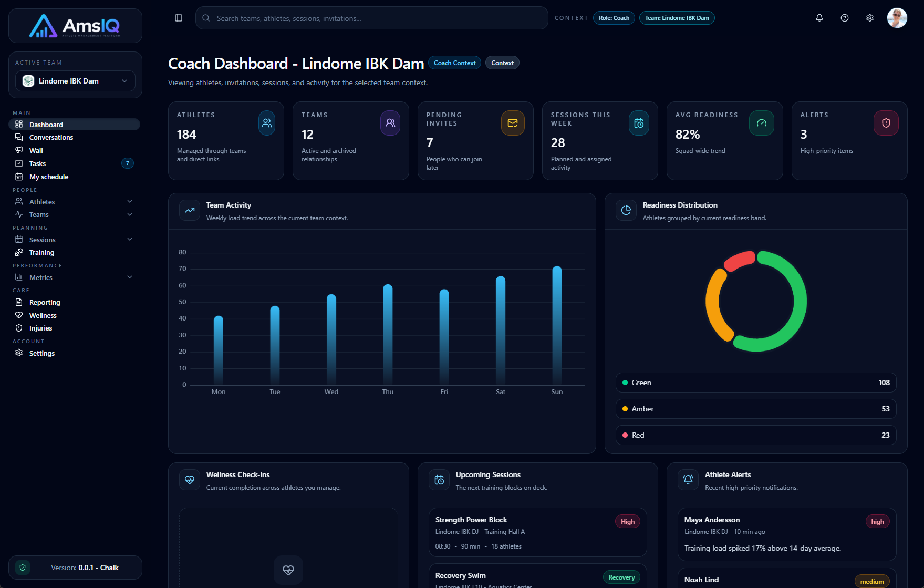Click the Avg Readiness gauge icon
Image resolution: width=924 pixels, height=588 pixels.
762,123
